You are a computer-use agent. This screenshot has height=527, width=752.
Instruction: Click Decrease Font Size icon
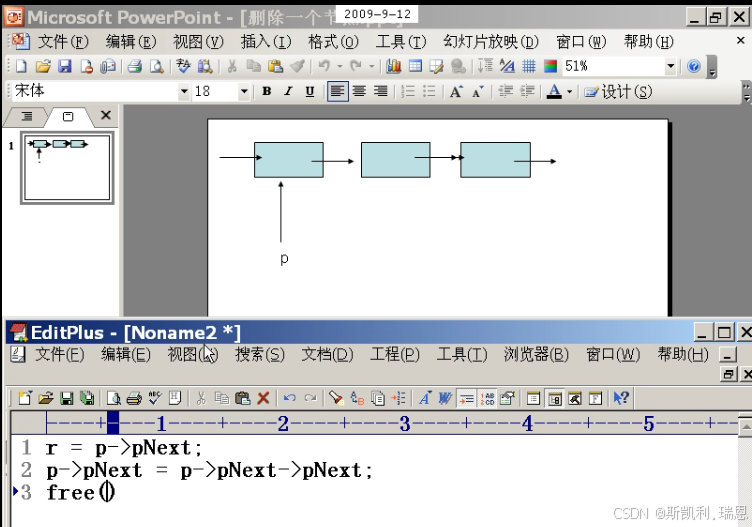[x=478, y=91]
